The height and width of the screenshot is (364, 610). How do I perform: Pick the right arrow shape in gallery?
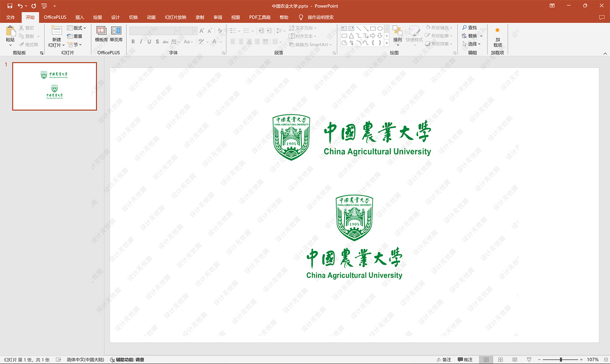point(373,36)
